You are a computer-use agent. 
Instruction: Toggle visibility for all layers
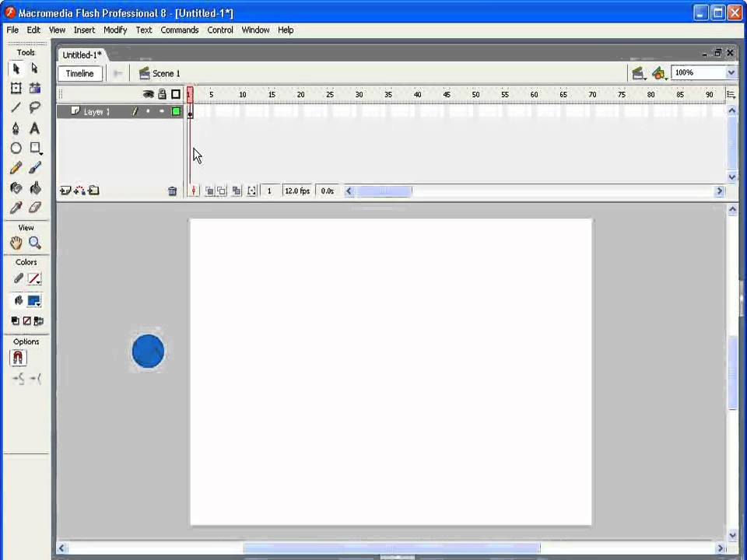[x=149, y=94]
